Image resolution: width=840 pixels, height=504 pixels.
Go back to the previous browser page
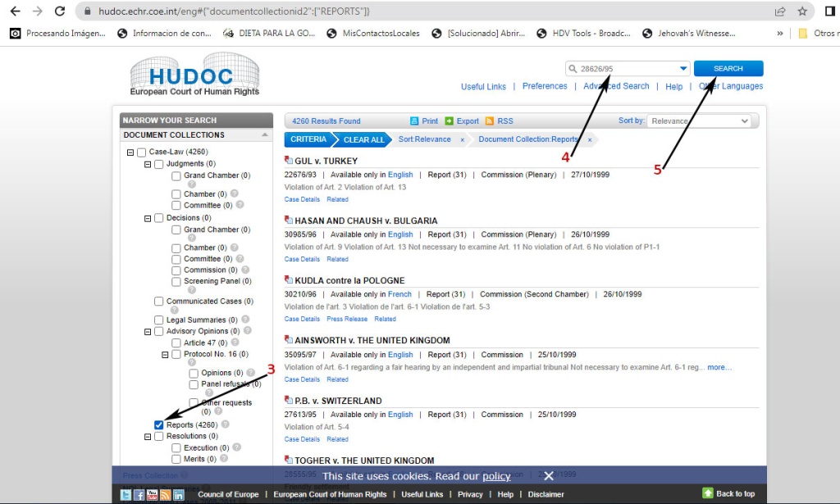point(15,11)
